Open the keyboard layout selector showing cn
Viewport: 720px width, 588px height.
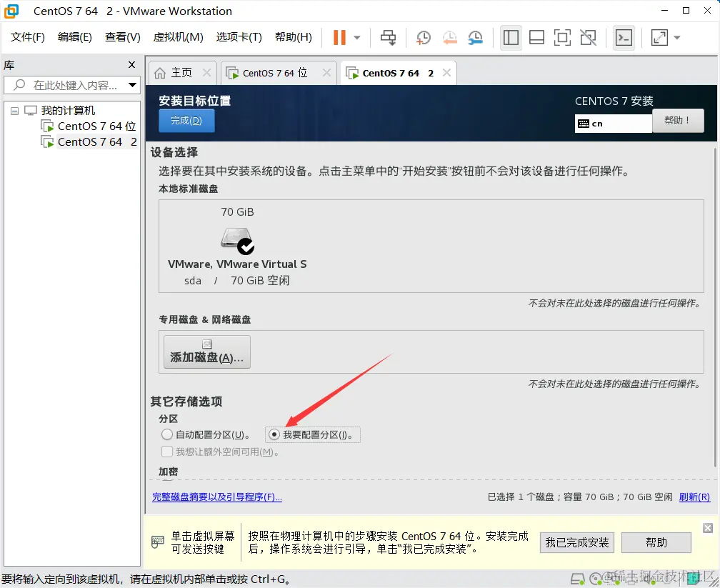click(613, 123)
